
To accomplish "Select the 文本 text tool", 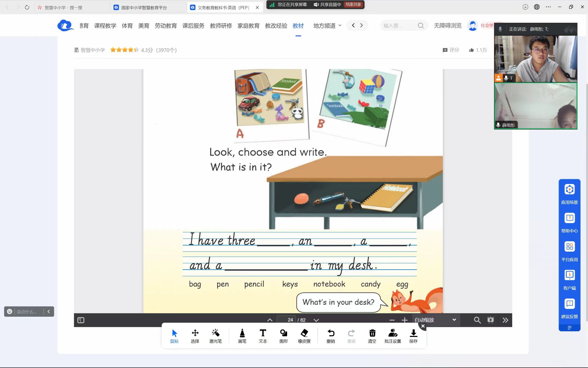I will 263,336.
